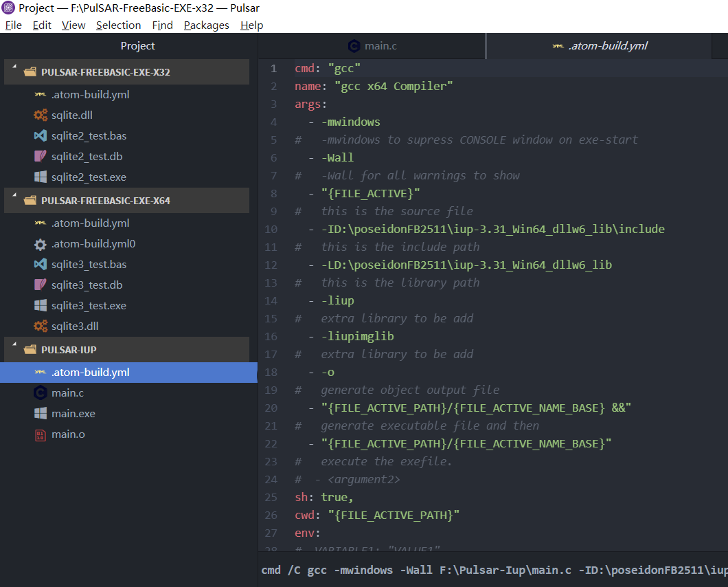
Task: Open the Help menu
Action: point(251,25)
